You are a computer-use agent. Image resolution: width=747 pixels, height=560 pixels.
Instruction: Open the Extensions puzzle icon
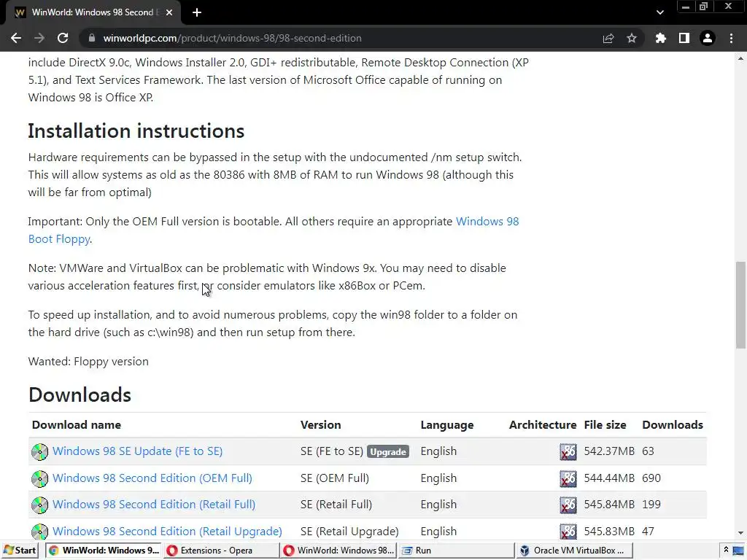661,38
